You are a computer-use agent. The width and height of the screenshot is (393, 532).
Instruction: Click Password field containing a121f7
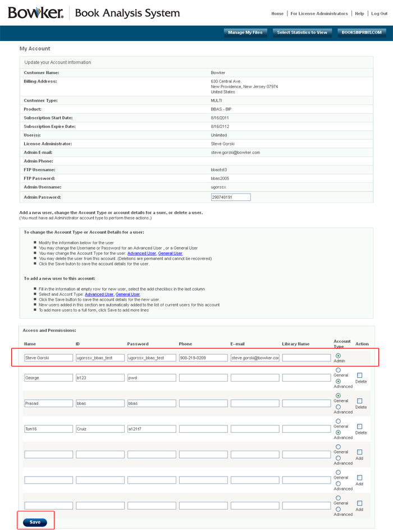152,429
